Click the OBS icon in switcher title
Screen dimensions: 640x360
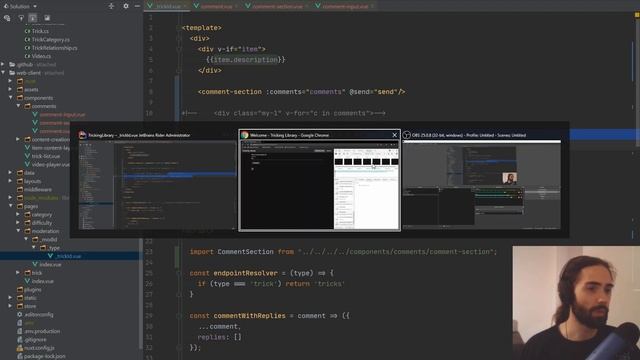click(407, 135)
